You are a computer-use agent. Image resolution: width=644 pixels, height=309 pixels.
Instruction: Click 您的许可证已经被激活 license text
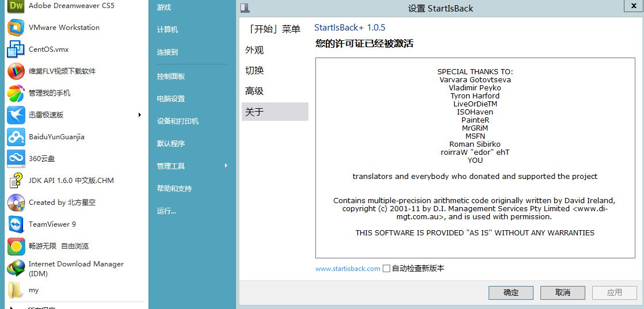click(x=364, y=43)
